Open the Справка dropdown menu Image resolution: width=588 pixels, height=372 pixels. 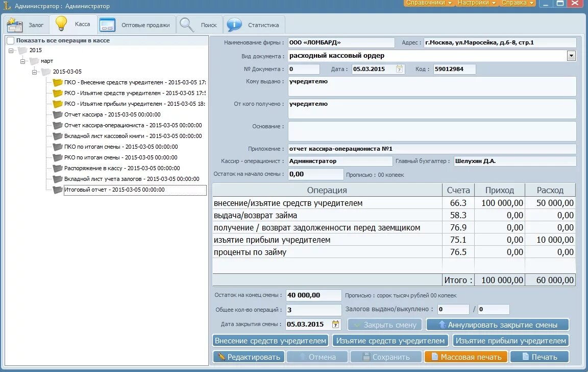point(517,3)
